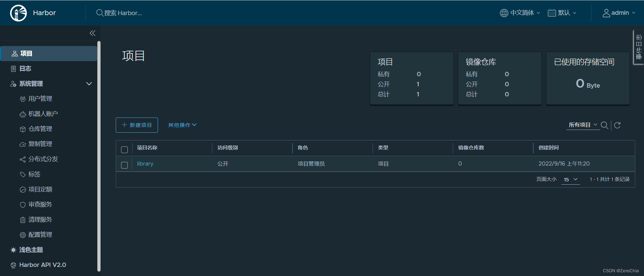
Task: Refresh the project list
Action: pyautogui.click(x=617, y=125)
